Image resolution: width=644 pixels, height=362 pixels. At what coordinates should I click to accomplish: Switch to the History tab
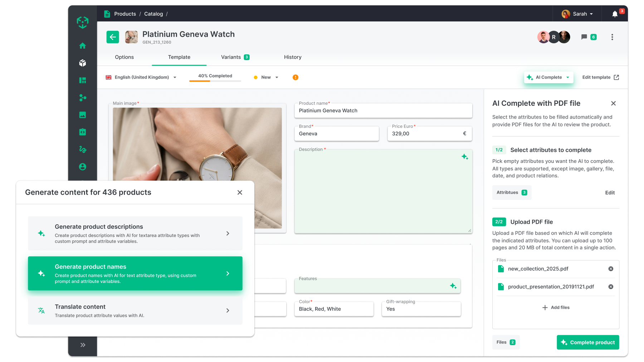tap(293, 57)
